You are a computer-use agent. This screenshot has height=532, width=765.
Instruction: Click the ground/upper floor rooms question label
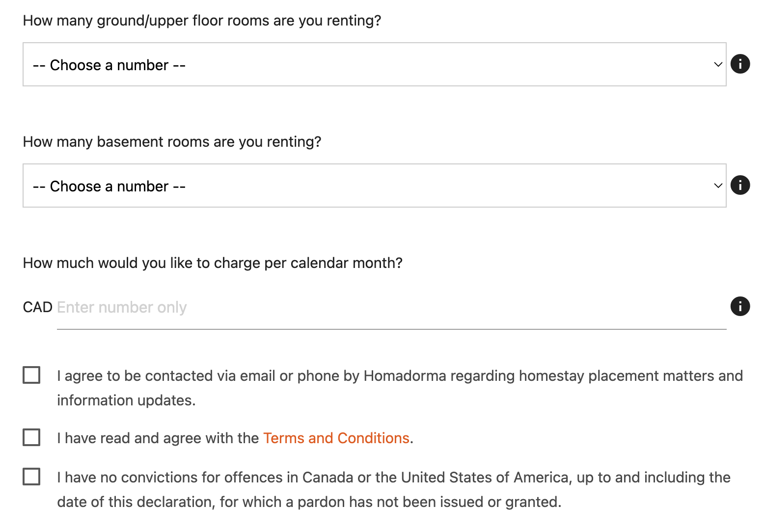coord(202,21)
